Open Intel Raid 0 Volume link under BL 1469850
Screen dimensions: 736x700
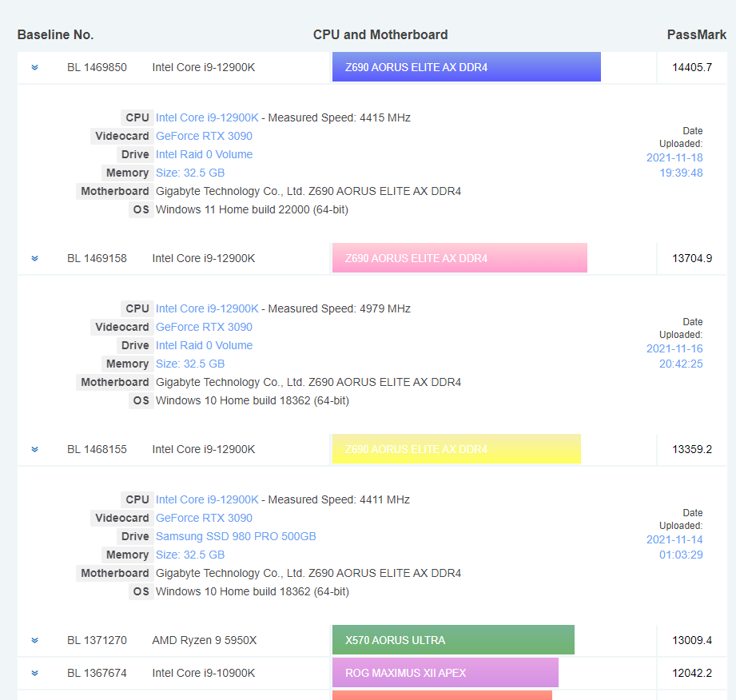point(205,154)
